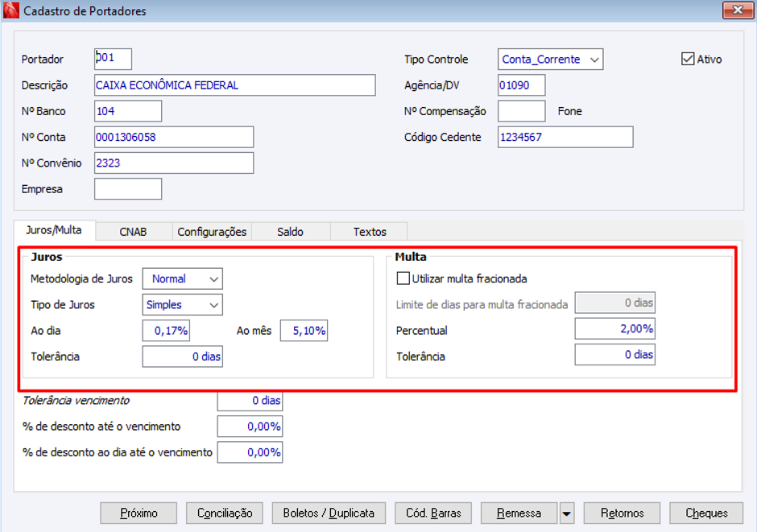This screenshot has height=532, width=757.
Task: Click the Conciliação button
Action: [225, 513]
